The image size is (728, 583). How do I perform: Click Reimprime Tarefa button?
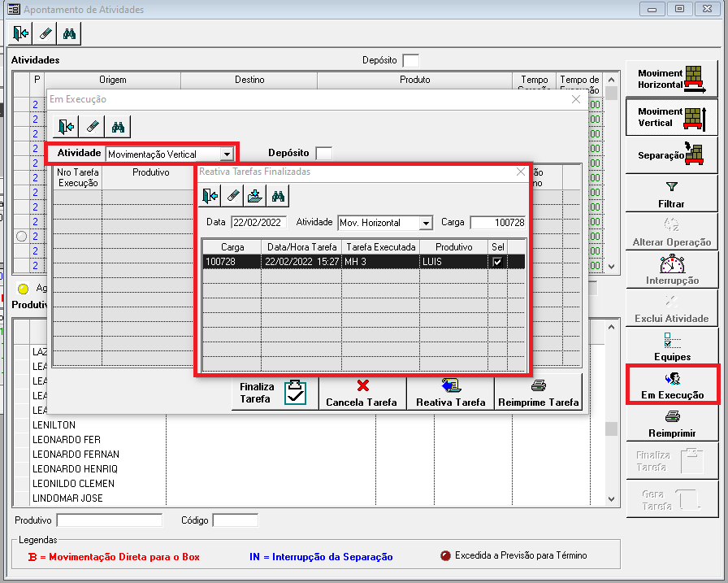[538, 393]
